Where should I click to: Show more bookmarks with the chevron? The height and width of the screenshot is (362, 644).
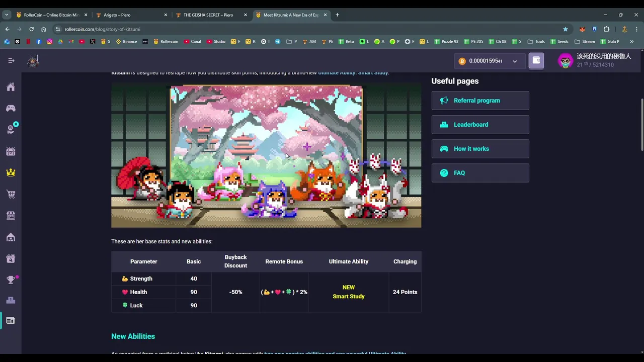632,42
